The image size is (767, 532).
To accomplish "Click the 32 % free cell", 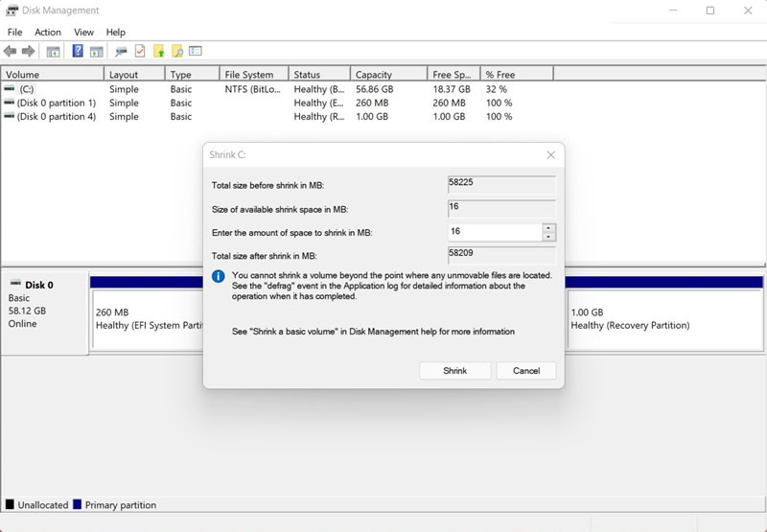I will tap(497, 89).
